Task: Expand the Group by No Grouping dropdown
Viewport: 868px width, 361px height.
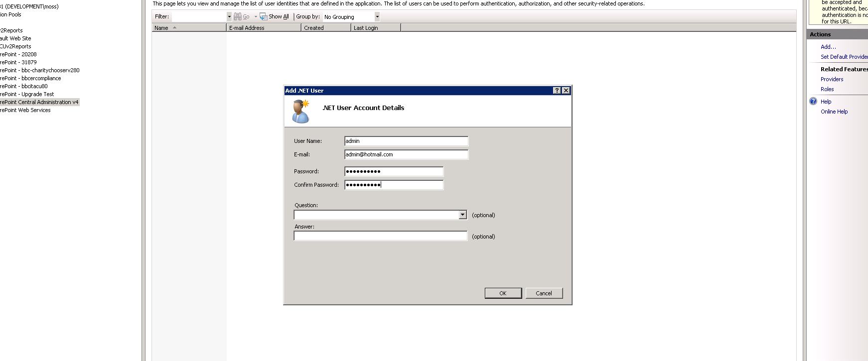Action: coord(377,17)
